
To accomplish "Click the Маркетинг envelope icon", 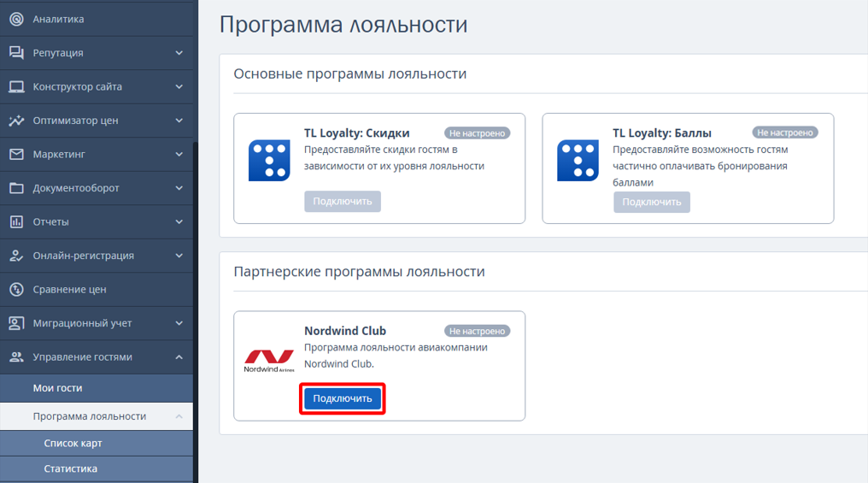I will 16,155.
